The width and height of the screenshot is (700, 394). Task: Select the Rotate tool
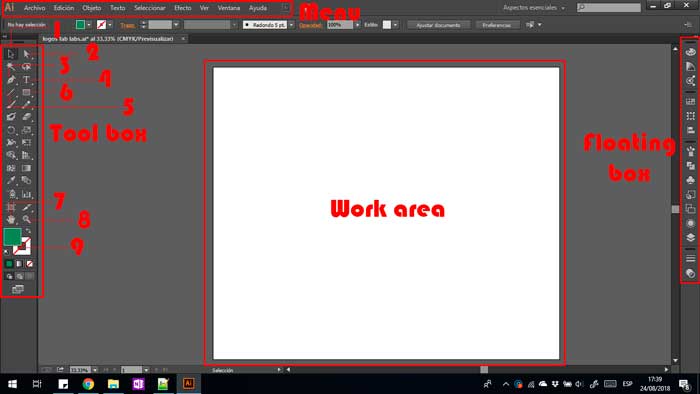[11, 130]
